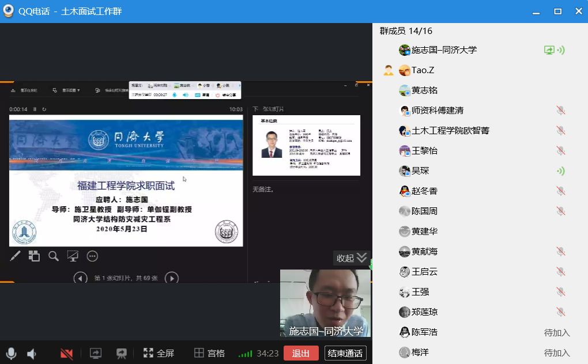Viewport: 588px width, 364px height.
Task: Click the current slide 福建工程学院求职面试
Action: point(126,181)
